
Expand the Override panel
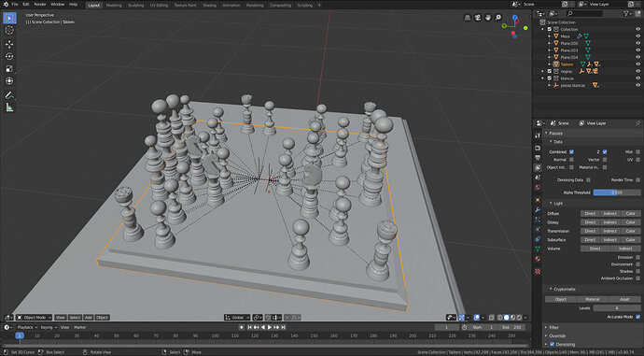pyautogui.click(x=546, y=335)
